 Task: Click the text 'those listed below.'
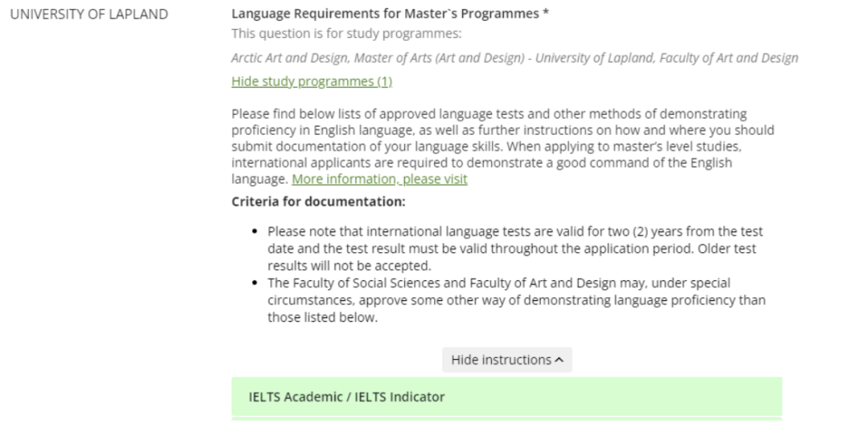tap(323, 318)
